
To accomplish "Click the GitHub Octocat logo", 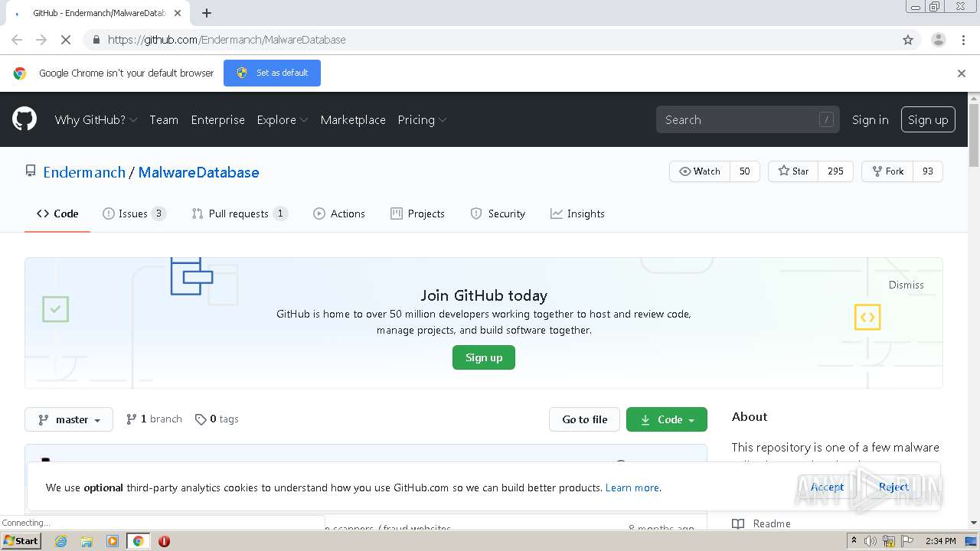I will [24, 119].
